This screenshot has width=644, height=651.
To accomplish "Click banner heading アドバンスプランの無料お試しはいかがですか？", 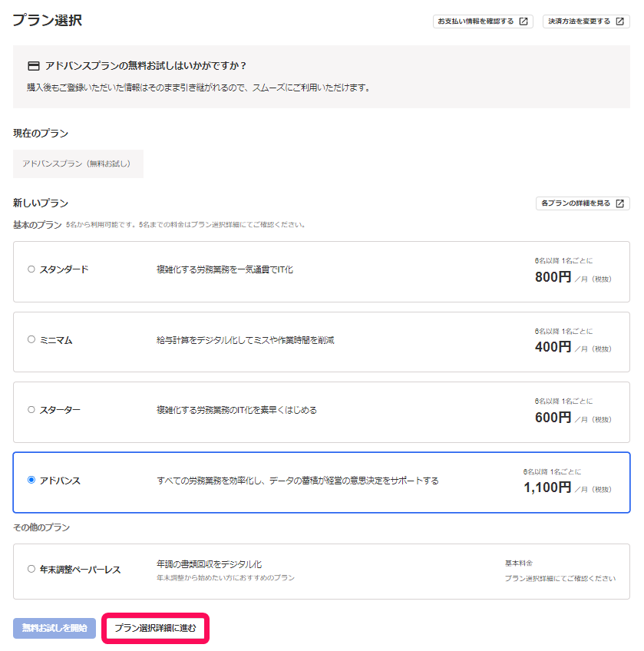I will pos(146,65).
